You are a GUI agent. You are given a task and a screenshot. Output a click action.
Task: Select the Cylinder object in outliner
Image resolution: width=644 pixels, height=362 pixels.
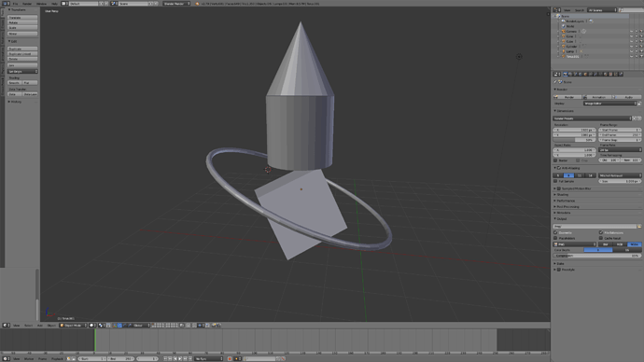click(571, 47)
